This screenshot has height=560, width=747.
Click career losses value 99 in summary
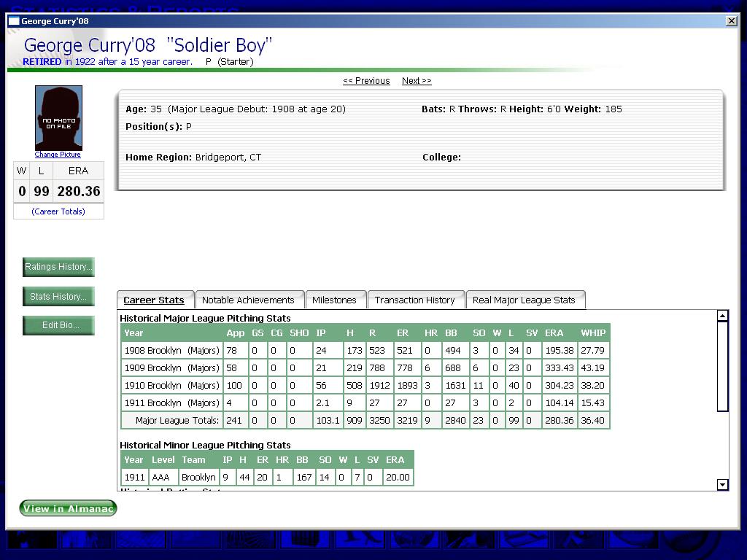point(42,192)
